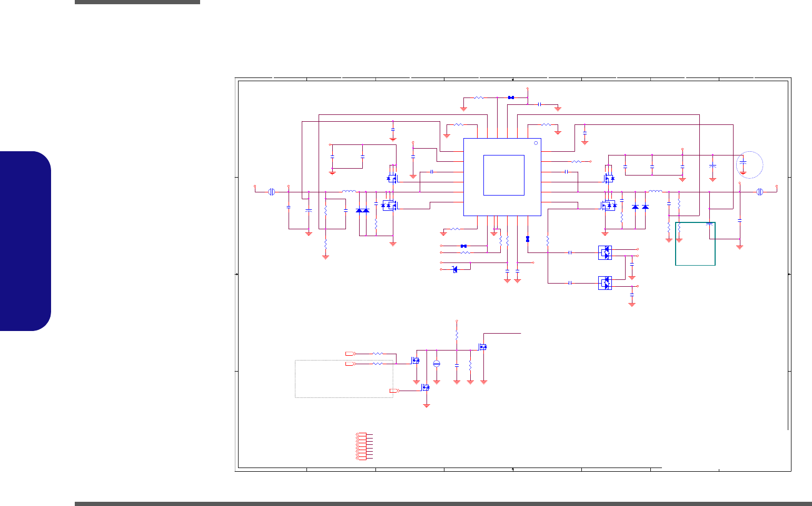Select the topmost red port in lower circuit
The image size is (812, 506).
[x=351, y=353]
